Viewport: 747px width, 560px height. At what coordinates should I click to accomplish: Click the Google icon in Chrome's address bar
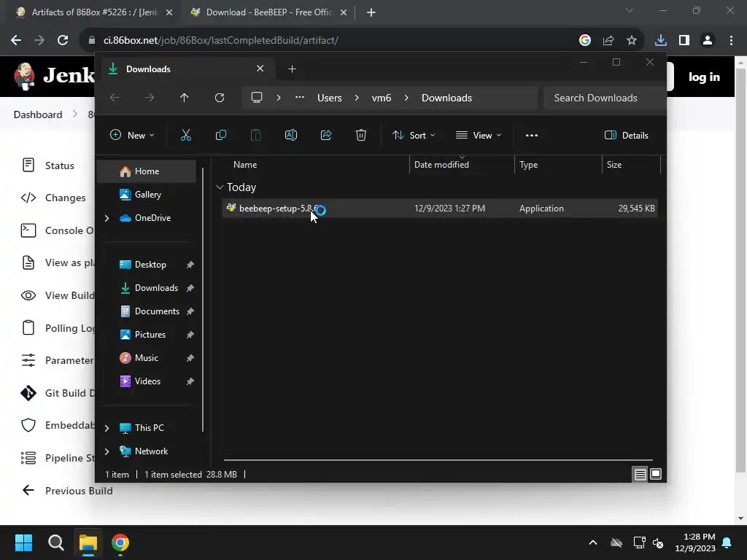[585, 41]
